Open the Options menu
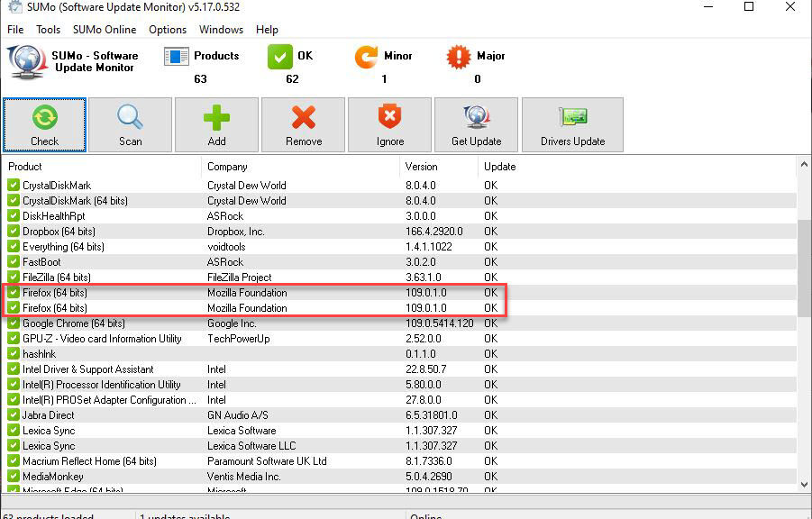 (x=168, y=30)
